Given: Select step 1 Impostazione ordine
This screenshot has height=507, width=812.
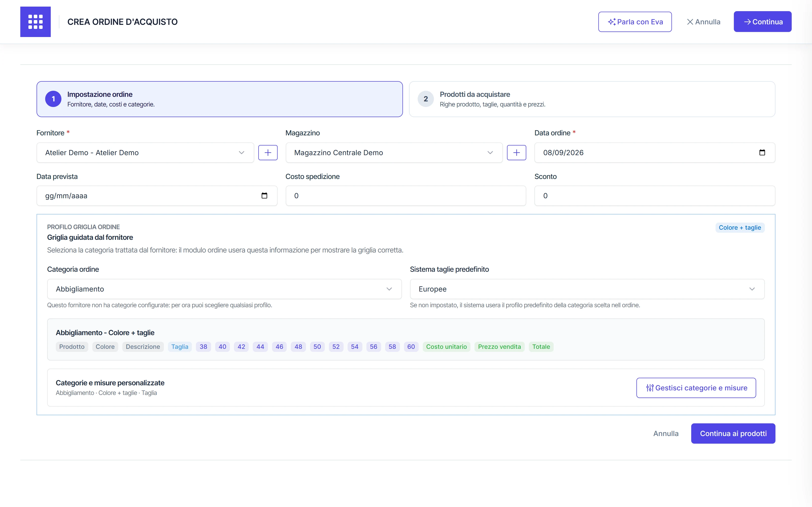Looking at the screenshot, I should 219,99.
